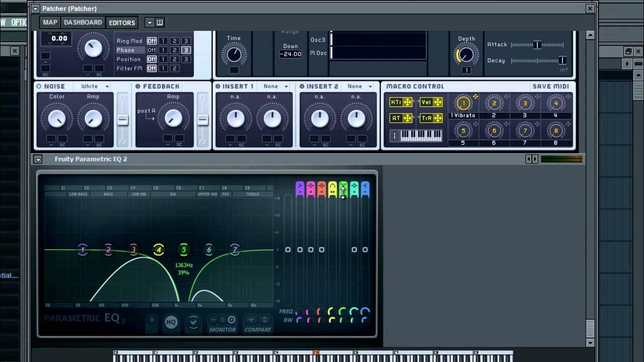Click the drag cross icon by macro knob 1

tap(475, 96)
